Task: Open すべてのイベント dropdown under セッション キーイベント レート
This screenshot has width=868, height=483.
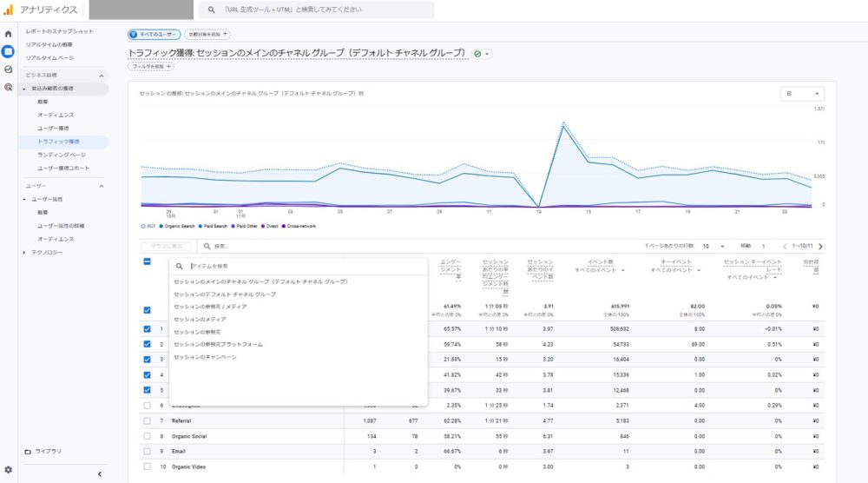Action: point(752,277)
